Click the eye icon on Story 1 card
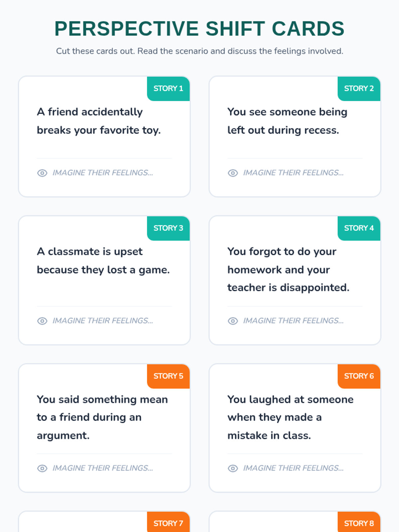Image resolution: width=399 pixels, height=532 pixels. 42,173
